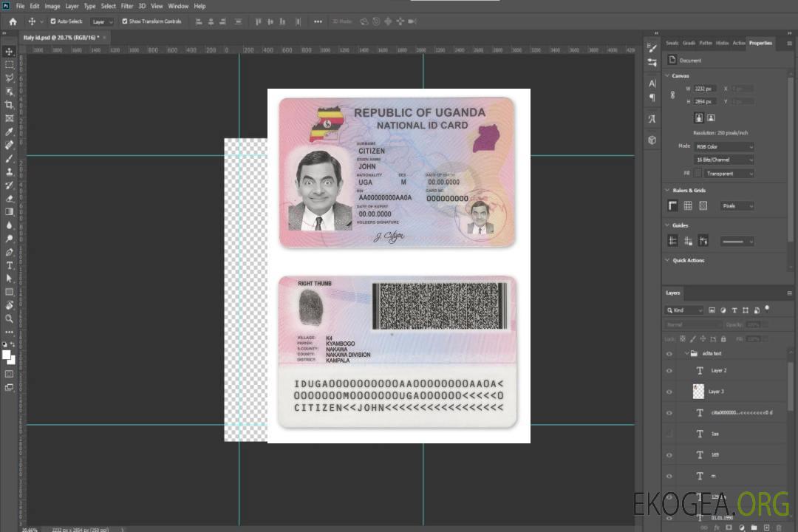The image size is (798, 532).
Task: Expand the Quick Actions section
Action: point(667,260)
